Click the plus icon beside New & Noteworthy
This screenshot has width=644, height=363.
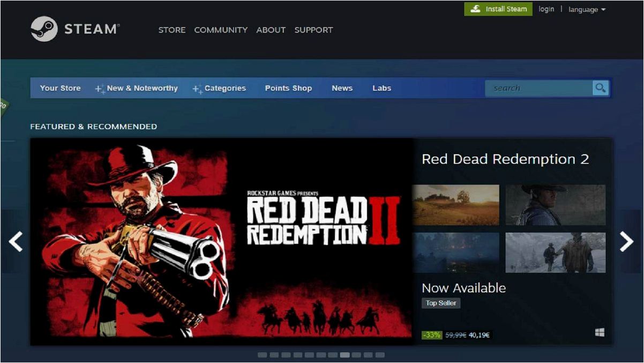[x=100, y=89]
